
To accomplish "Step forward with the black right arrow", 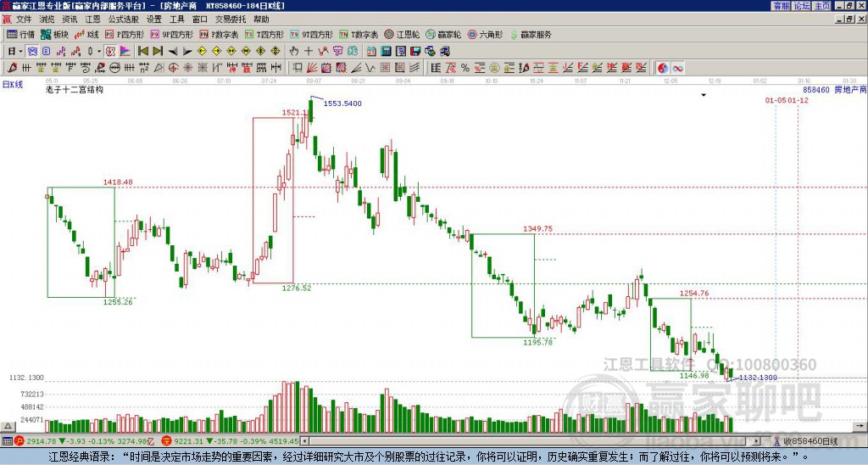I will point(187,51).
